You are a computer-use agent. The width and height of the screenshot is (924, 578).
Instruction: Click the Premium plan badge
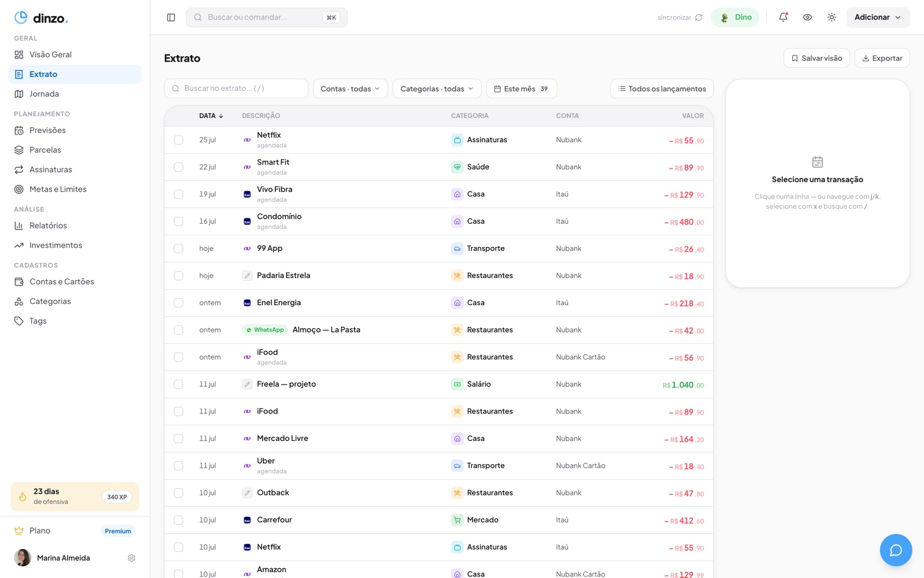coord(118,531)
